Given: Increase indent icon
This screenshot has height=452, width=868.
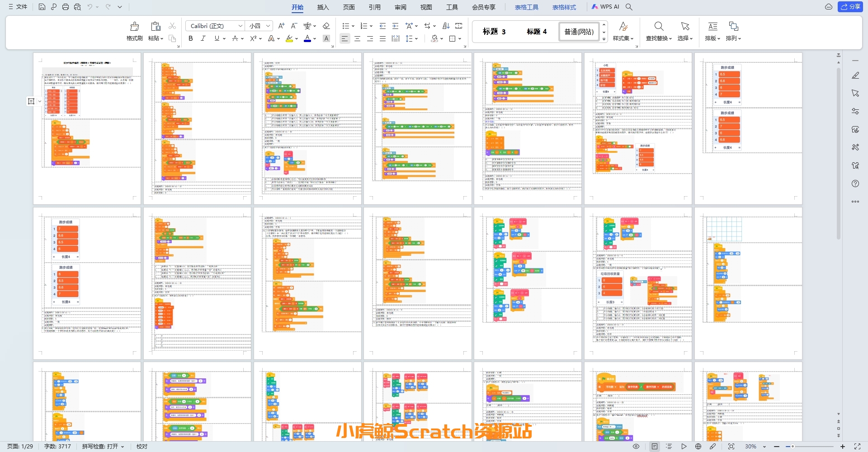Looking at the screenshot, I should coord(396,26).
